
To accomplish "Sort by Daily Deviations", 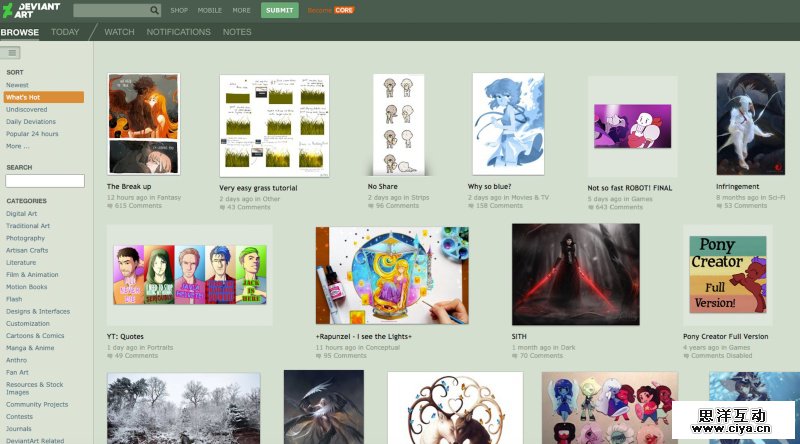I will [31, 121].
